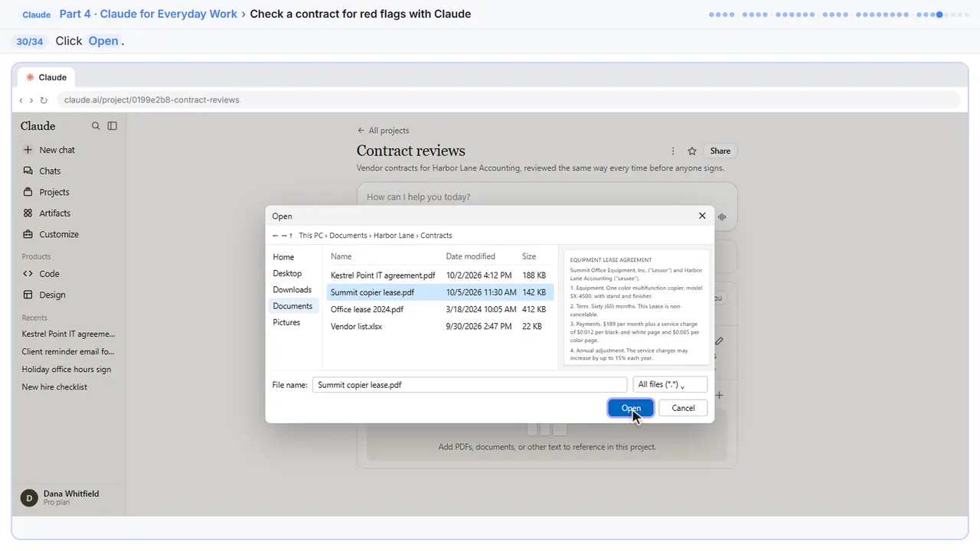The height and width of the screenshot is (551, 980).
Task: Open Client reminder email recent chat
Action: click(x=68, y=352)
